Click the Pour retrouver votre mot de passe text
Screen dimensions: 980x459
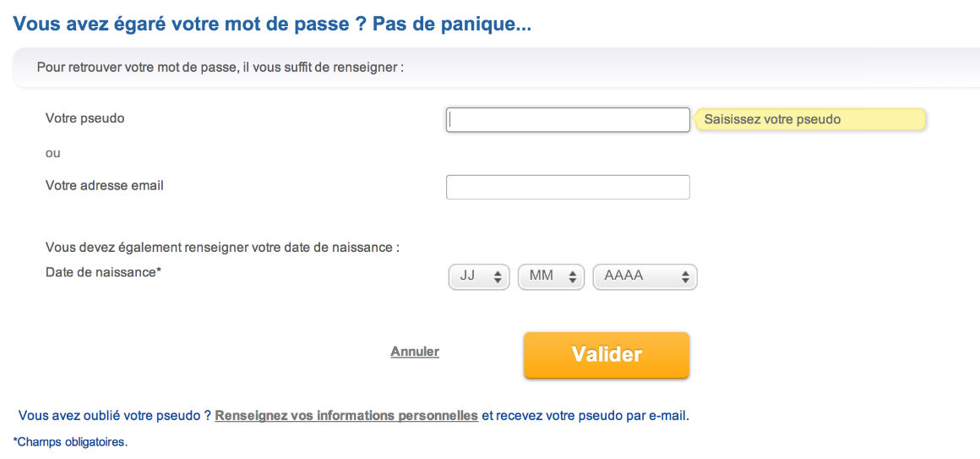(220, 67)
